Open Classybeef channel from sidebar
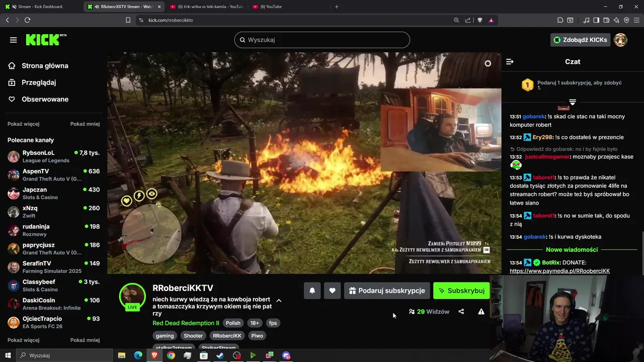Image resolution: width=644 pixels, height=362 pixels. coord(53,286)
